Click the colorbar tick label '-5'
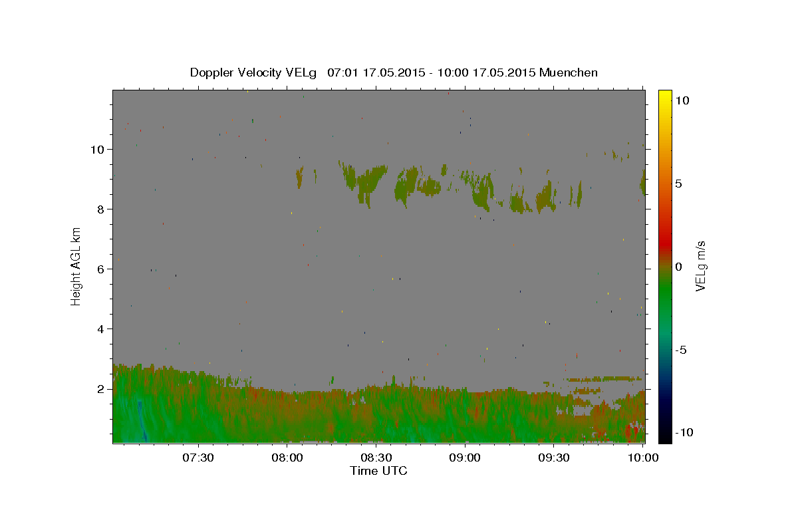This screenshot has height=532, width=798. point(682,350)
